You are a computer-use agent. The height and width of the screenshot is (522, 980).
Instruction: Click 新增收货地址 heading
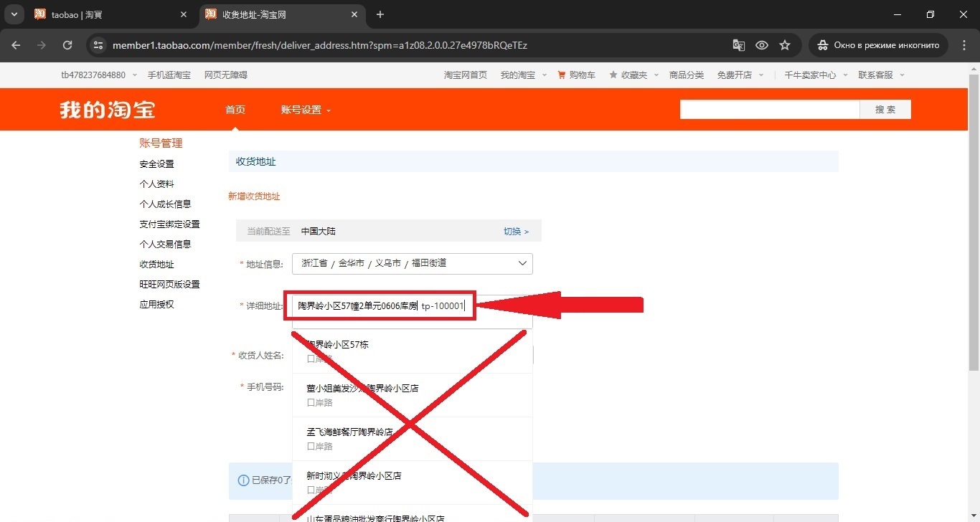point(254,196)
